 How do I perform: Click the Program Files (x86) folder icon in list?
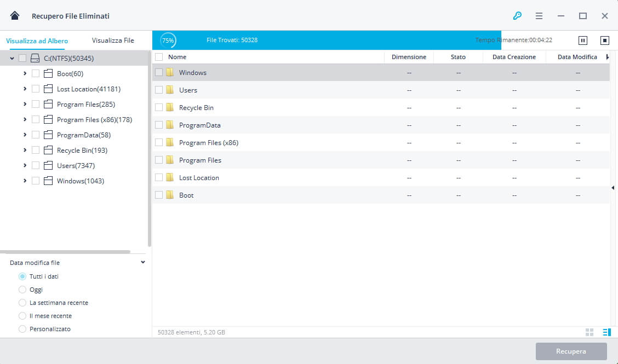tap(170, 143)
